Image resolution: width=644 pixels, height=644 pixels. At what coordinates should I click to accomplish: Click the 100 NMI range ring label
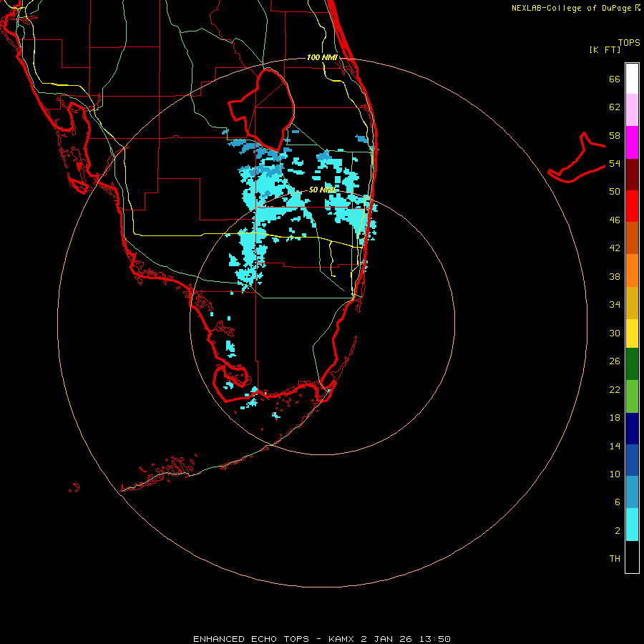click(x=322, y=57)
